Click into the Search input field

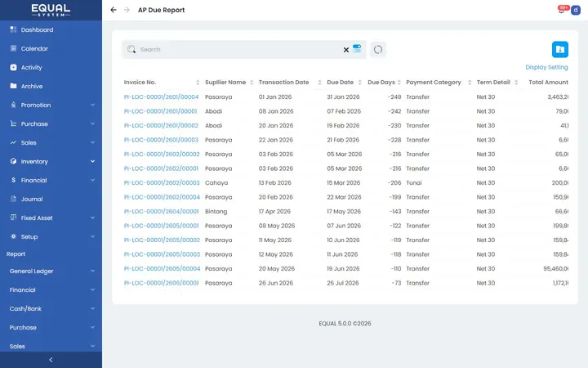240,50
